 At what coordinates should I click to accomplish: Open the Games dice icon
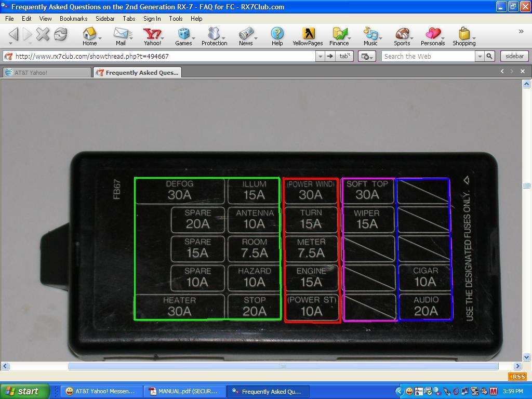point(183,34)
